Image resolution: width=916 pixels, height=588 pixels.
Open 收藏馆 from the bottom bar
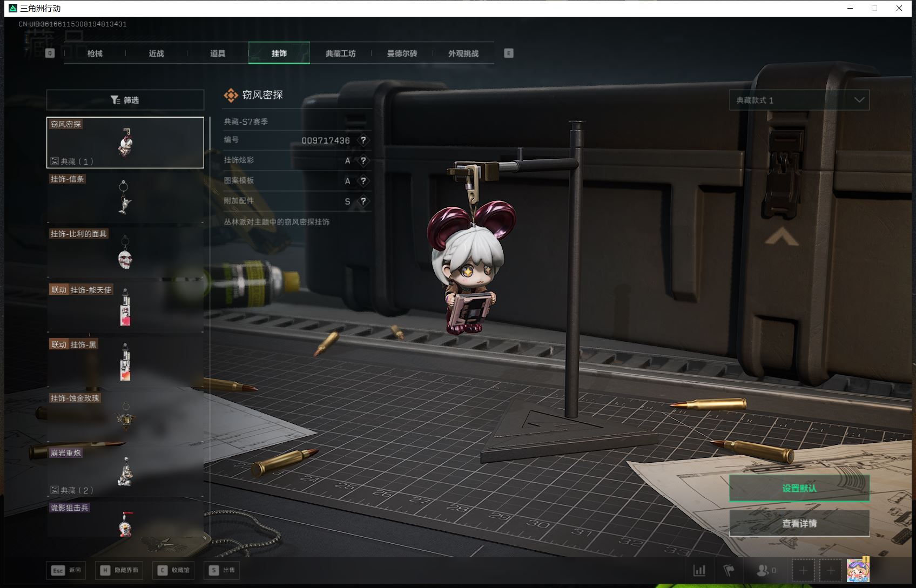[x=173, y=570]
